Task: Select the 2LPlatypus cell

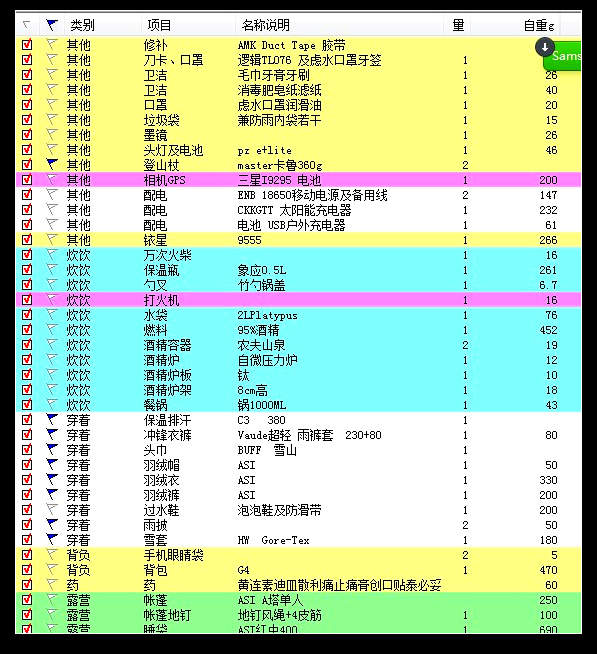Action: click(267, 315)
